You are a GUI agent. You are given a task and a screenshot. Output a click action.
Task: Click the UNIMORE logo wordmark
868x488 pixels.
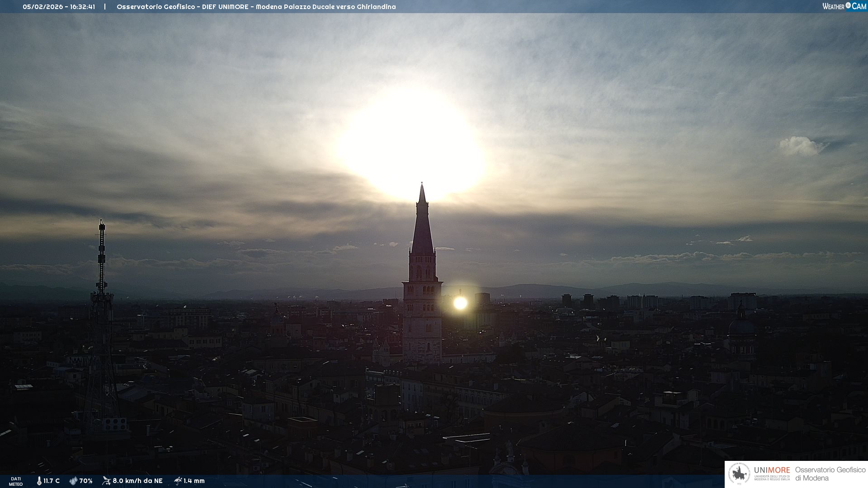(x=772, y=470)
